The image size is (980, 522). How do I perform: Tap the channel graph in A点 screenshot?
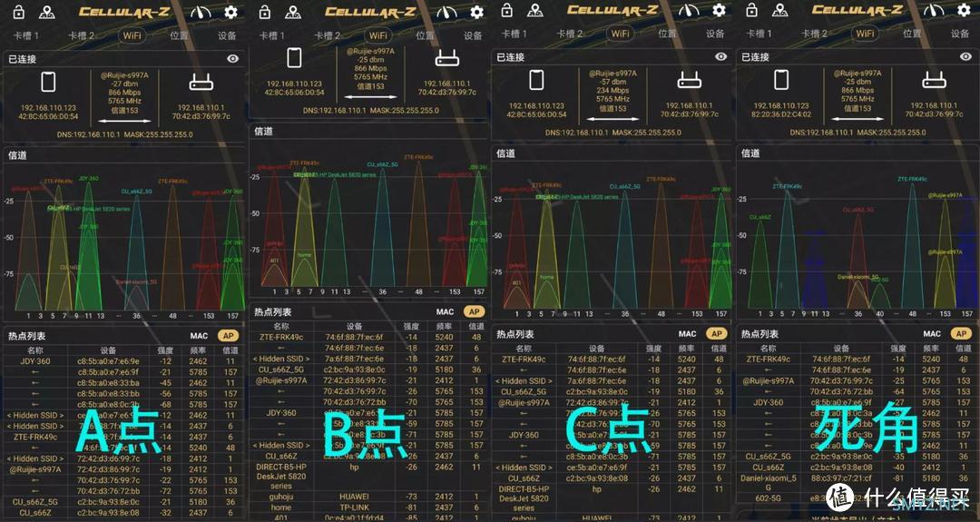point(123,241)
